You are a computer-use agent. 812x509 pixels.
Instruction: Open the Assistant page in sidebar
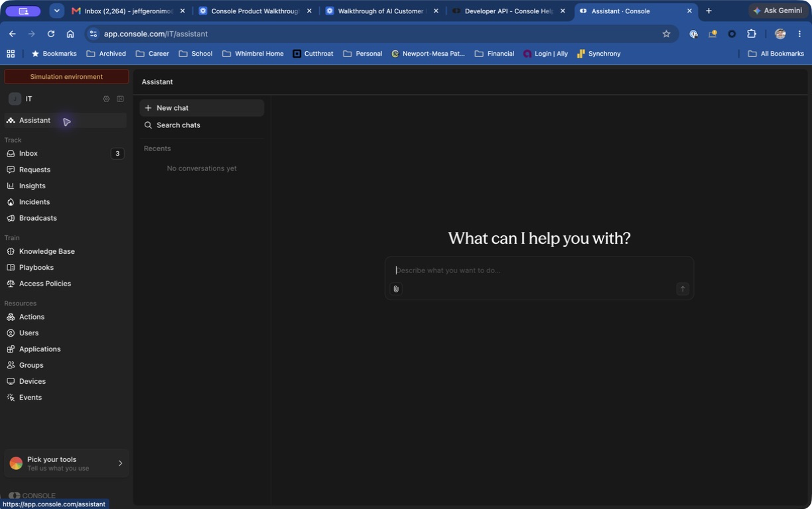(x=65, y=120)
